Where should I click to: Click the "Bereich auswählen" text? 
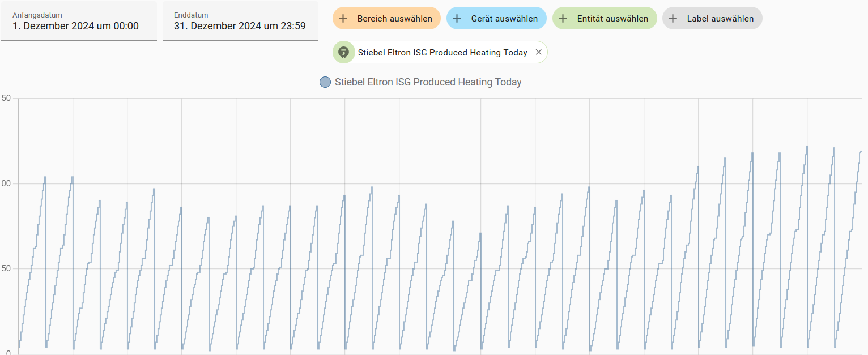tap(394, 19)
